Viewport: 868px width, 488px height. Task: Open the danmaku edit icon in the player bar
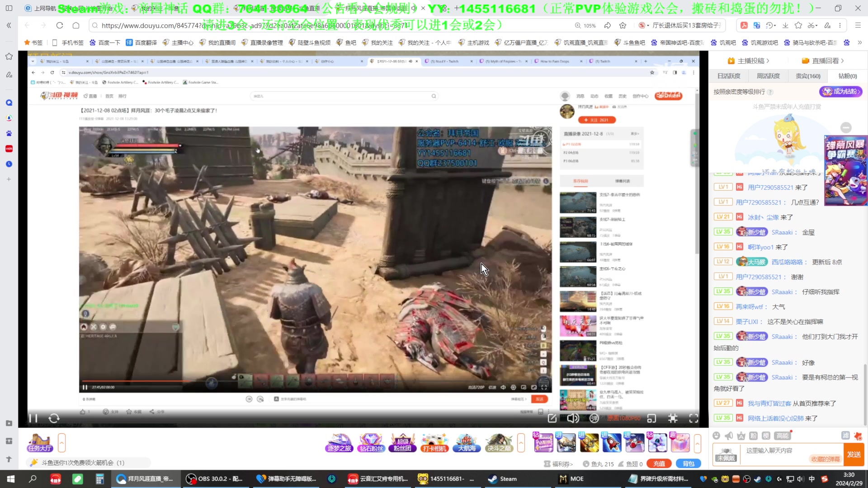coord(552,418)
